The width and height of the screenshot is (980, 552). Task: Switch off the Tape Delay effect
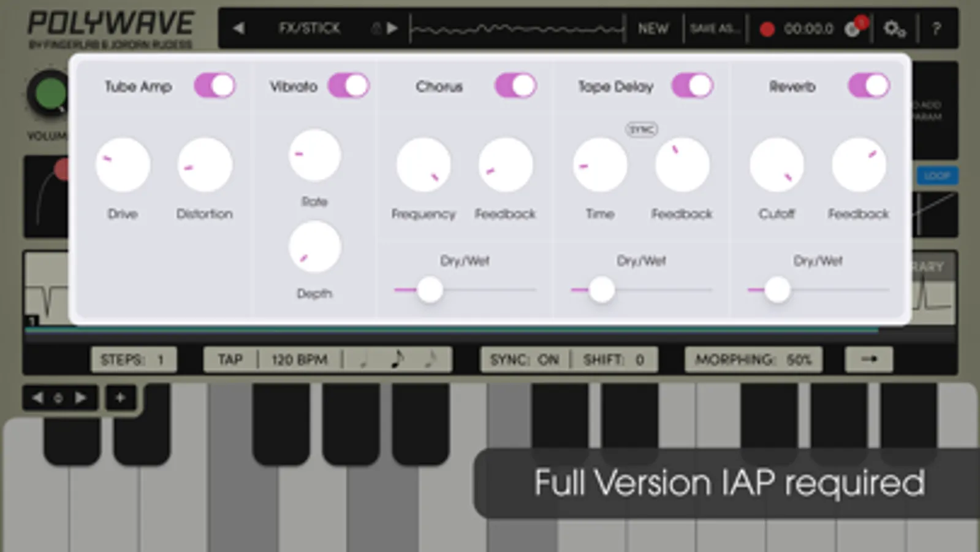(x=693, y=86)
